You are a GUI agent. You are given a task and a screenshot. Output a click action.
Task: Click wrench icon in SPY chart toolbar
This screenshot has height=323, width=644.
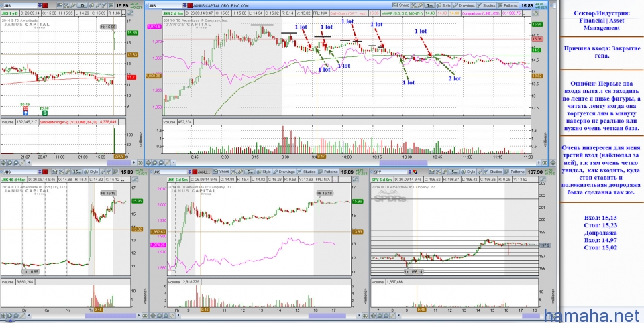pyautogui.click(x=445, y=172)
